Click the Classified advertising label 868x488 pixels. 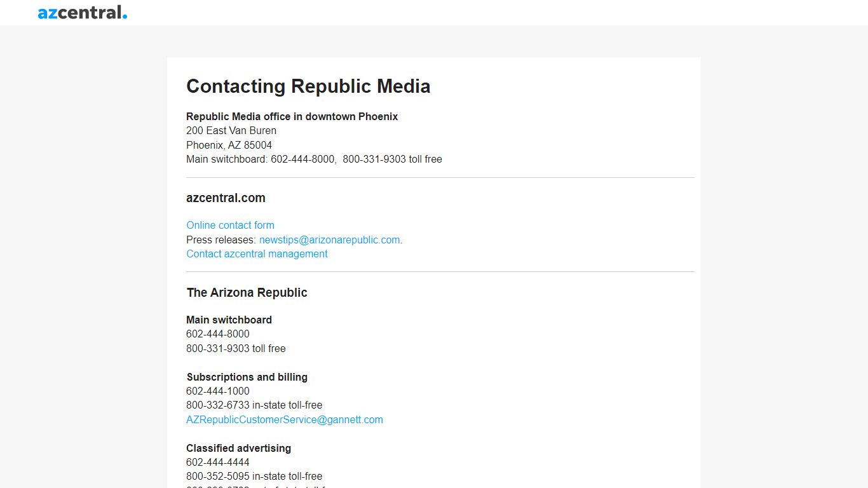pyautogui.click(x=238, y=448)
